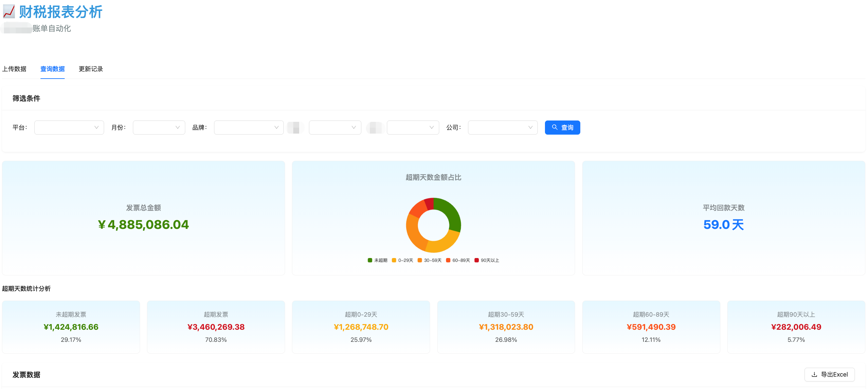Toggle 90天以上 legend red swatch
Screen dimensions: 868x389
point(477,260)
